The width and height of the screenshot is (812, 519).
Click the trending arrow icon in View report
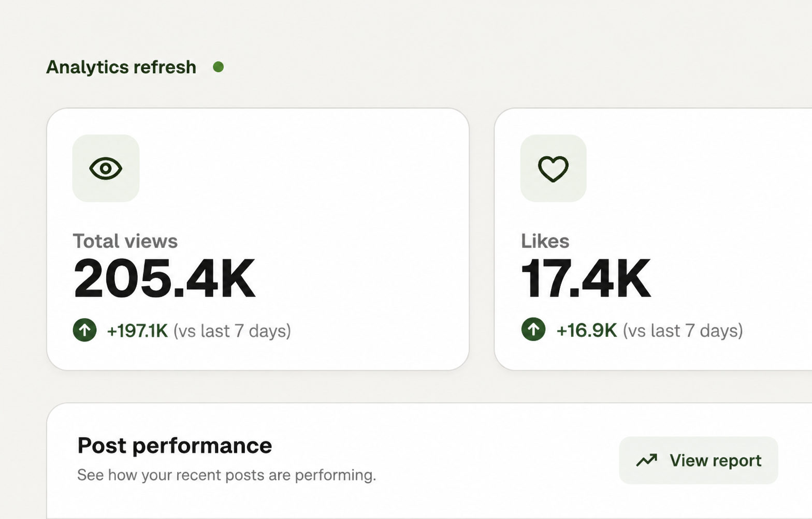(646, 460)
